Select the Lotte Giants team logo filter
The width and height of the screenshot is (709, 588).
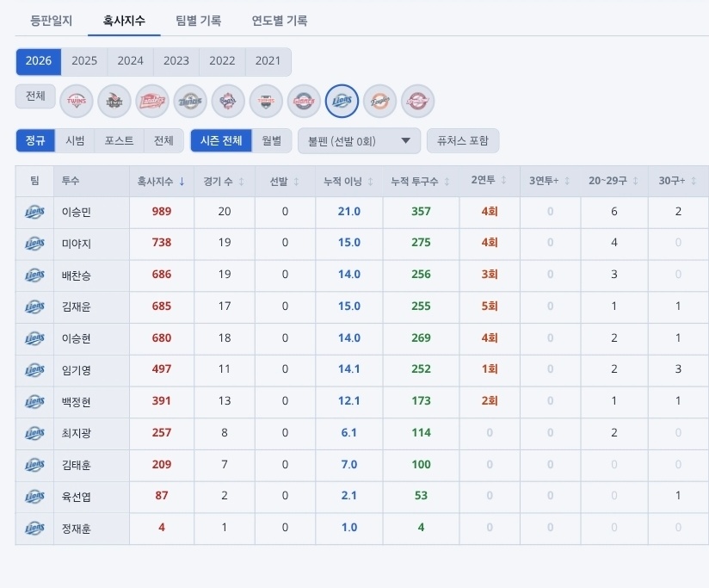point(304,101)
